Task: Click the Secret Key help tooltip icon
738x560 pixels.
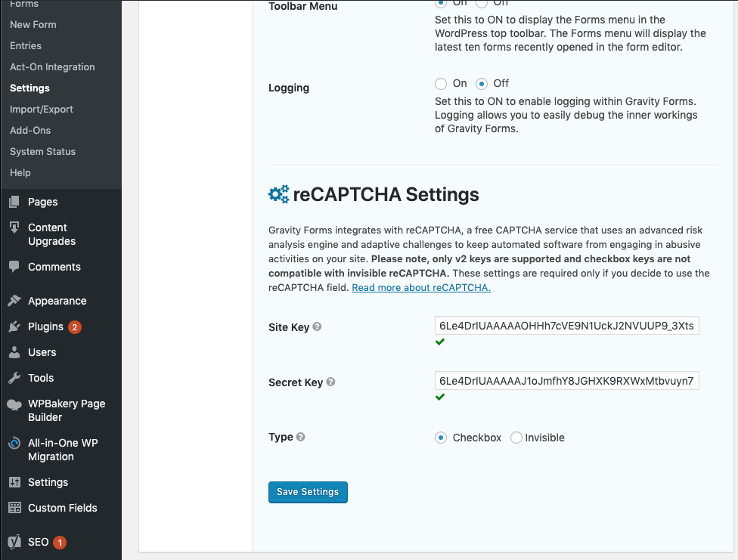Action: (x=331, y=382)
